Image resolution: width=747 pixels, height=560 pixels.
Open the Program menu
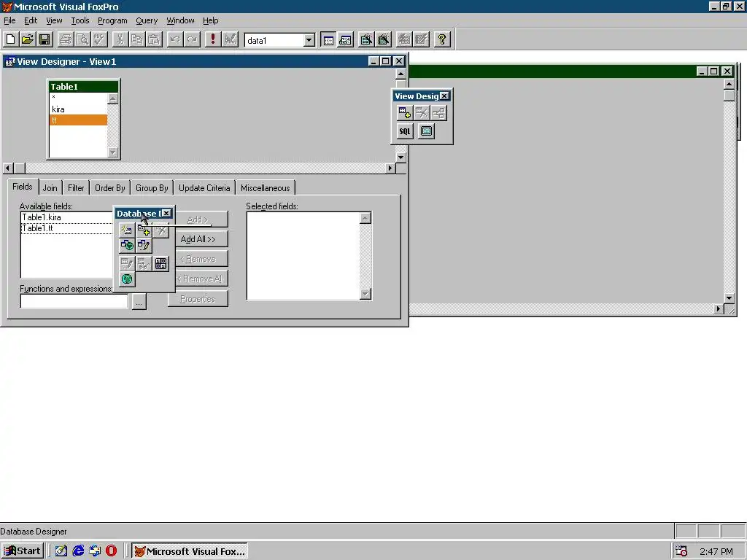pyautogui.click(x=112, y=20)
